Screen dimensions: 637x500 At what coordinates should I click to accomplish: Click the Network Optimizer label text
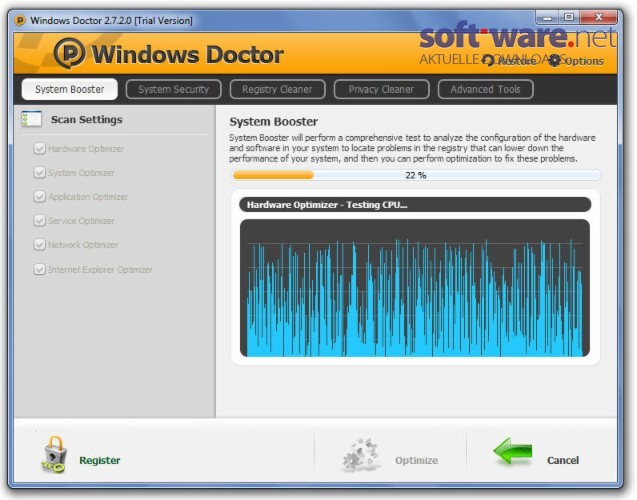83,245
